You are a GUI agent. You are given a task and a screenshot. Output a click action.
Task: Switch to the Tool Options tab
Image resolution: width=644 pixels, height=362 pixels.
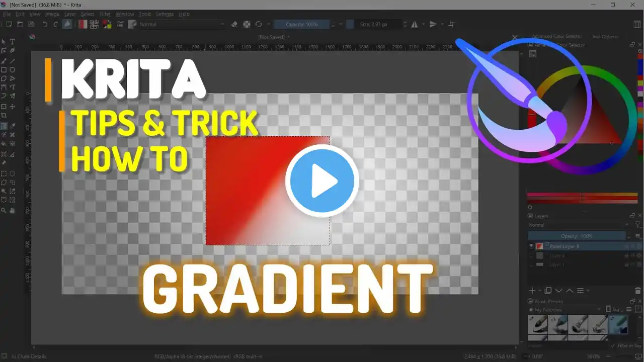(605, 36)
